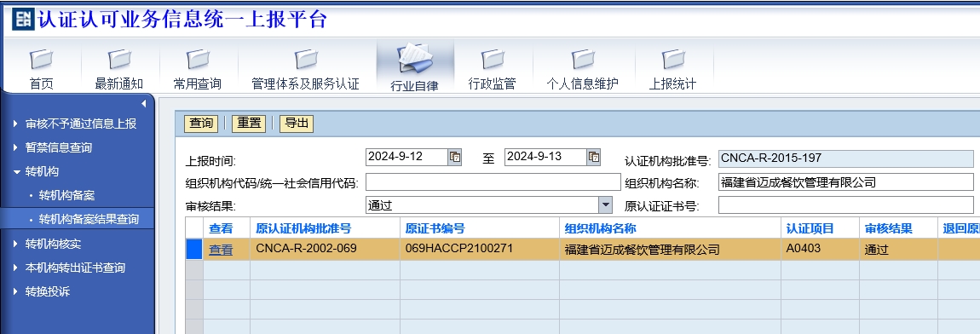The image size is (980, 334).
Task: Click the end date field 2024-9-13
Action: 545,157
